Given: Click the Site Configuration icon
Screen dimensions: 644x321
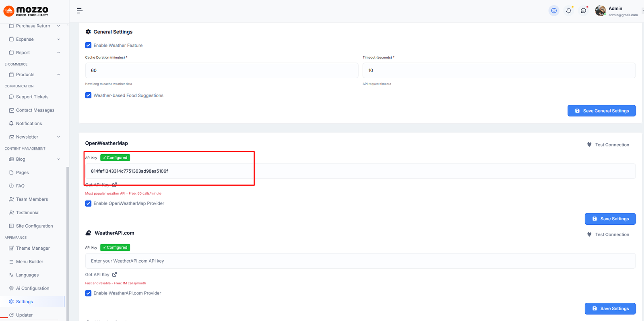Looking at the screenshot, I should pos(11,226).
